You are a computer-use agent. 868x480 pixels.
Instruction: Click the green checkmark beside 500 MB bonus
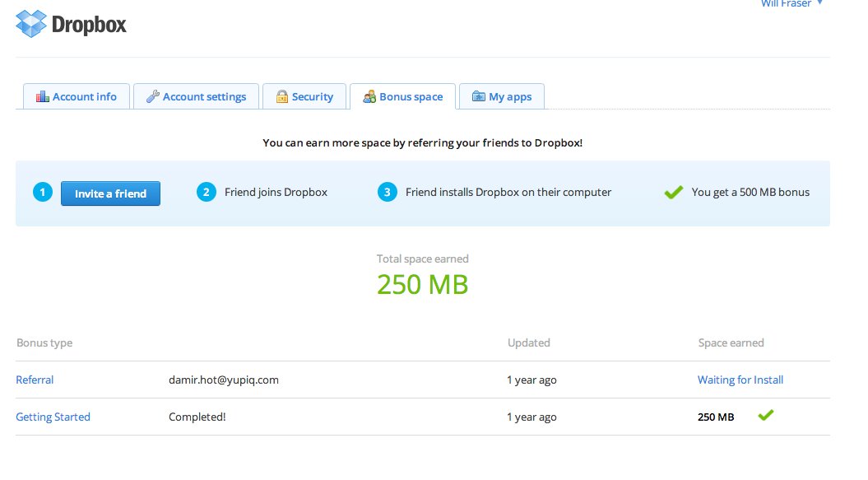[x=674, y=193]
